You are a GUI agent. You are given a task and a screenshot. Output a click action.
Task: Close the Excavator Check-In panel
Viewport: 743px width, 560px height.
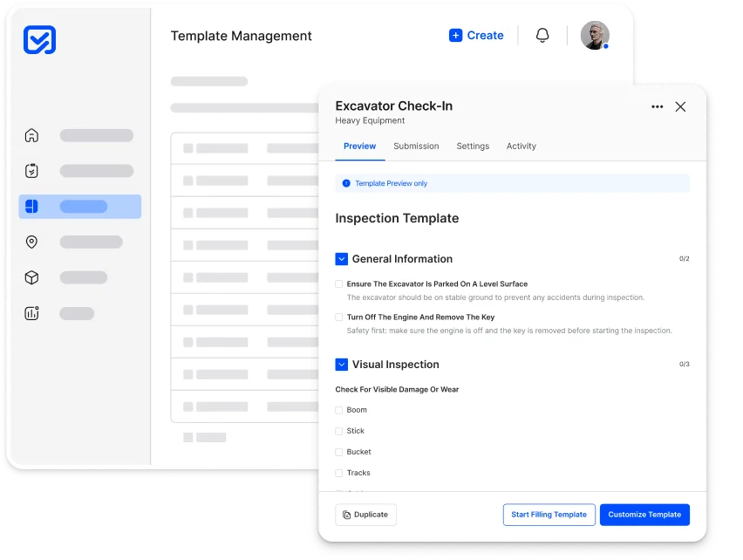(680, 106)
